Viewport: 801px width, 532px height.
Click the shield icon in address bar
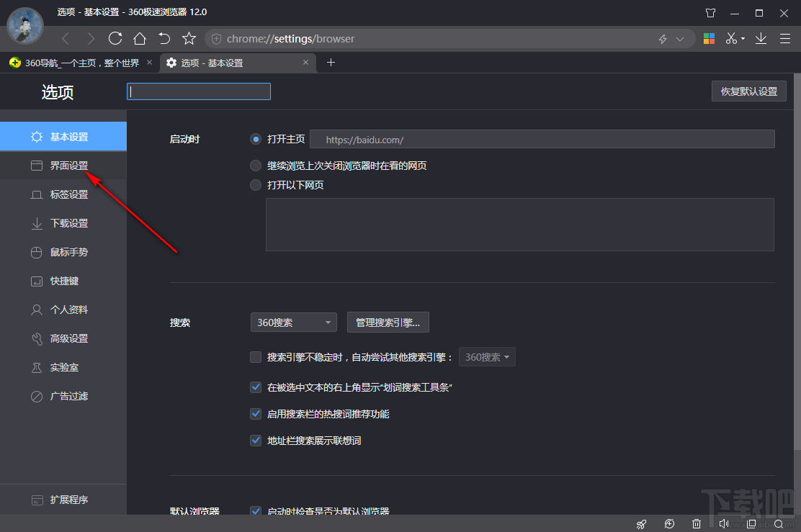click(x=217, y=39)
